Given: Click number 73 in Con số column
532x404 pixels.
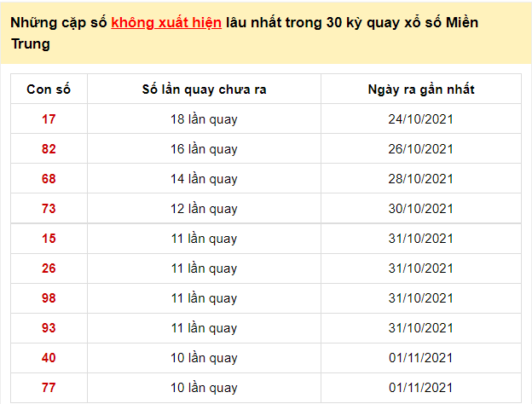Looking at the screenshot, I should 49,209.
